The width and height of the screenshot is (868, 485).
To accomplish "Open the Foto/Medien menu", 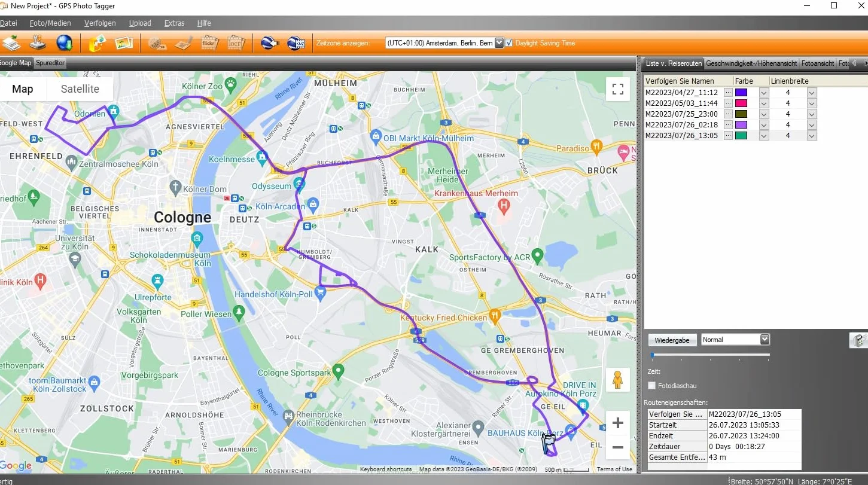I will 50,23.
